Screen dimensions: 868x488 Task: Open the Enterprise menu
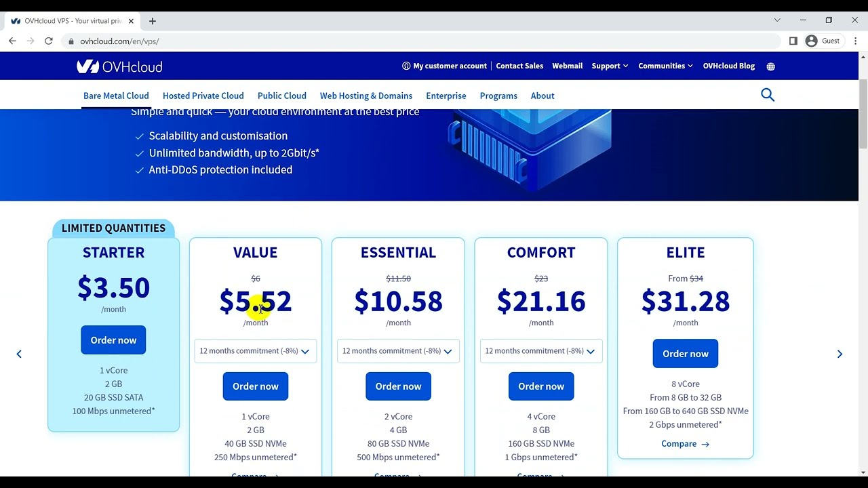(x=446, y=96)
